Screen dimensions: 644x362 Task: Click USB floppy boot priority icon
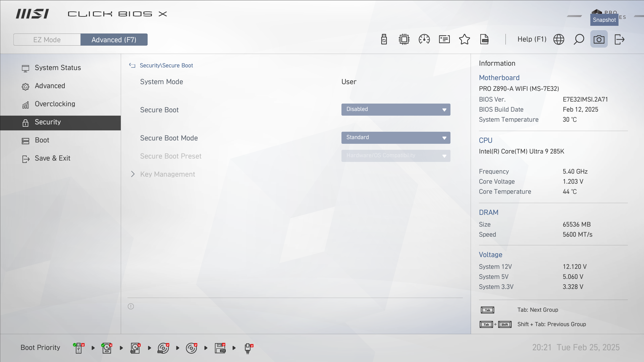[220, 348]
